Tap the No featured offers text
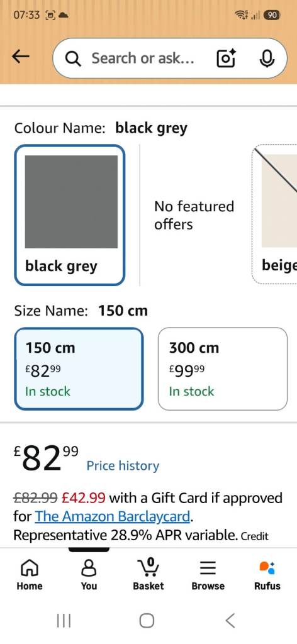 [x=194, y=215]
